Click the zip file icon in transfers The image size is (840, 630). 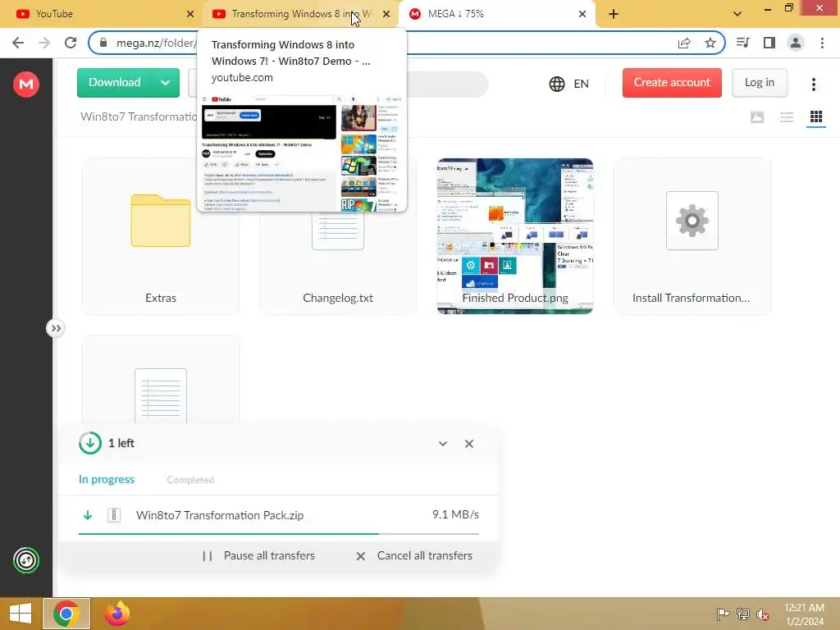point(114,515)
